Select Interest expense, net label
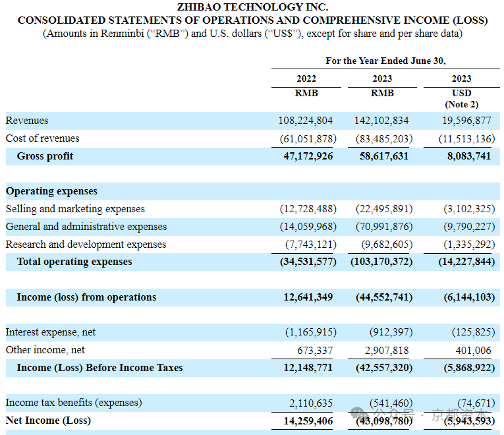This screenshot has width=504, height=435. tap(51, 332)
